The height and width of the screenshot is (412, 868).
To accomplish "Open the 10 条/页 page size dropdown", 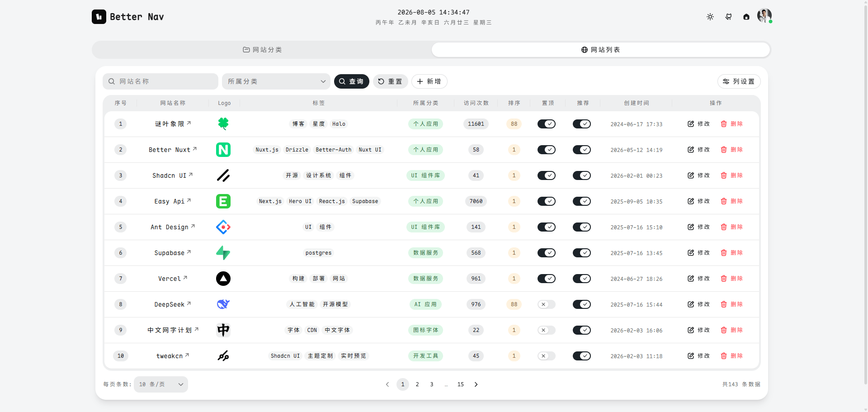I will [x=161, y=384].
